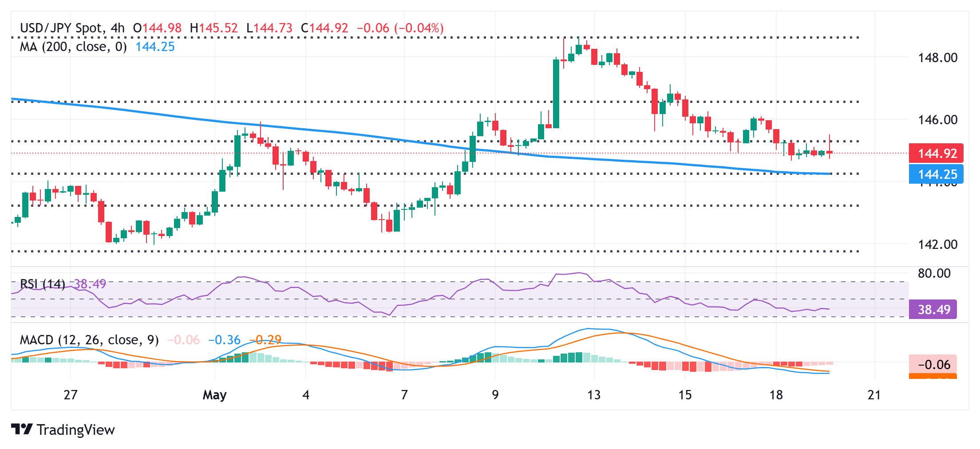980x449 pixels.
Task: Click the pink -0.06 MACD histogram tag
Action: click(933, 365)
